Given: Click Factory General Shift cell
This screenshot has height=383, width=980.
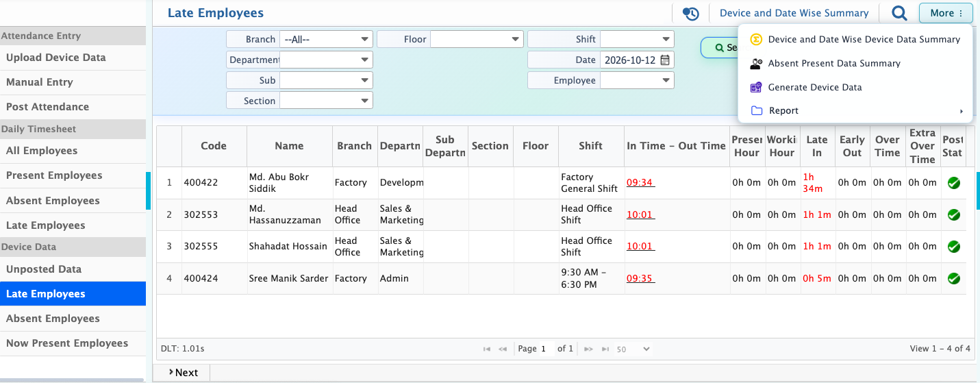Looking at the screenshot, I should 590,183.
